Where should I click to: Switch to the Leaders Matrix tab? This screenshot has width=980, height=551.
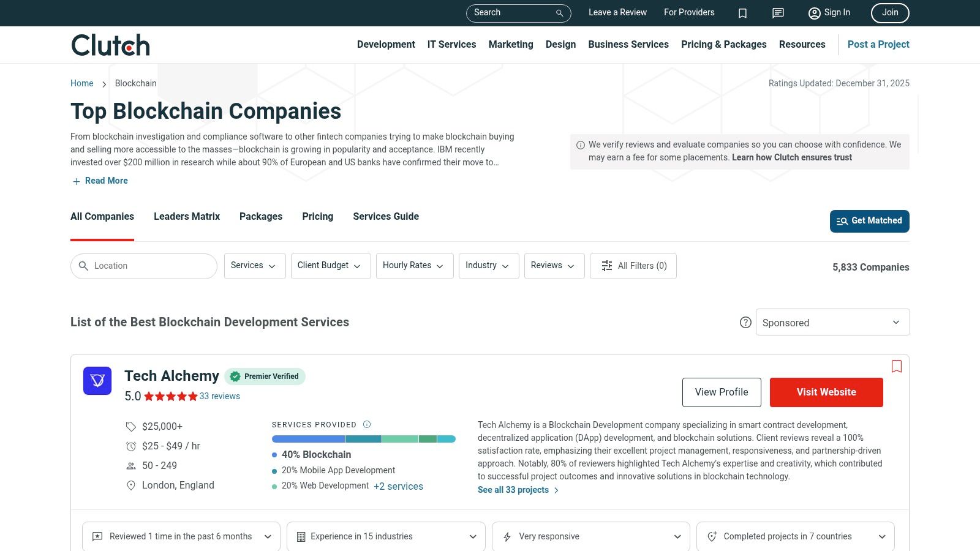tap(187, 217)
